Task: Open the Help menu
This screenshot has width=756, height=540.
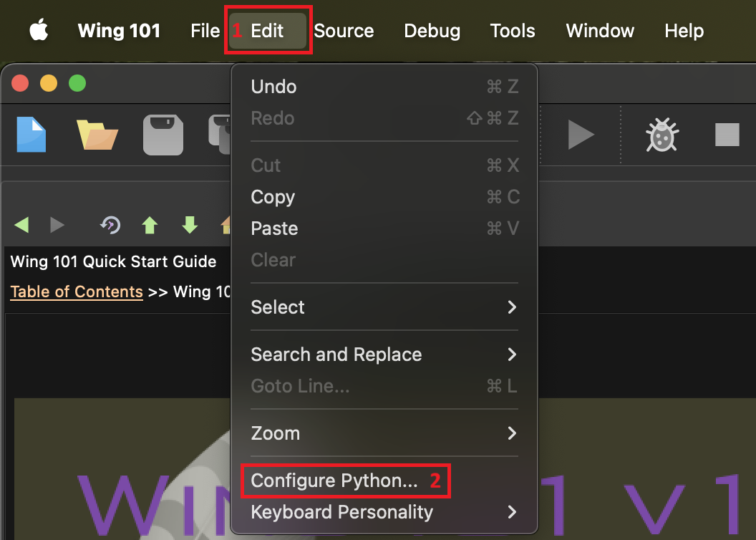Action: pos(684,31)
